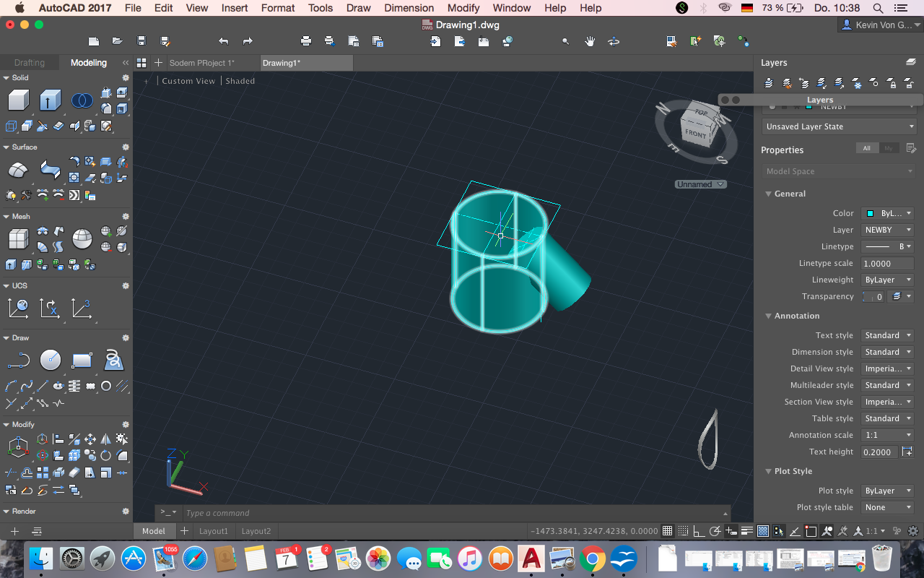924x578 pixels.
Task: Open the Layer NEWBY dropdown
Action: pos(888,230)
